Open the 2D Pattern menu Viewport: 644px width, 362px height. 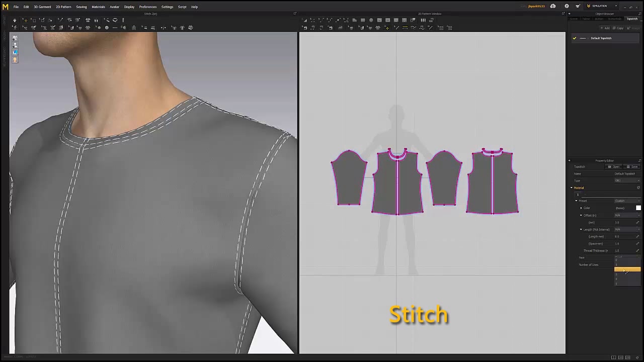point(63,7)
